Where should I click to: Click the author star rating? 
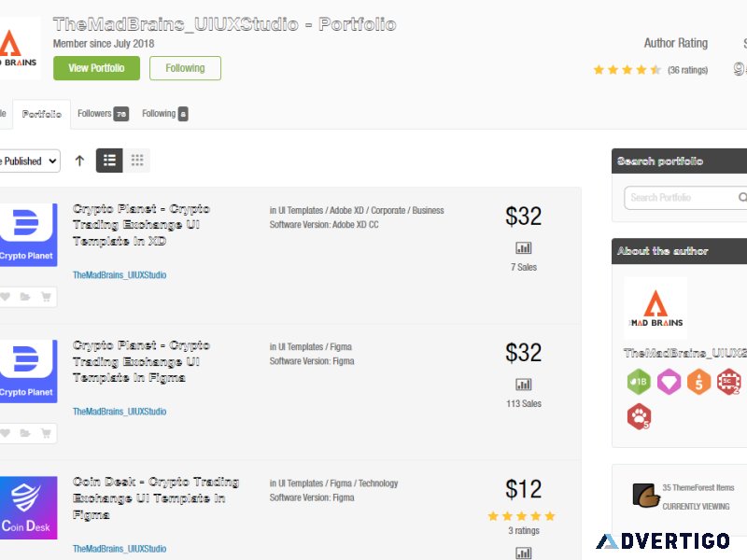[x=627, y=70]
